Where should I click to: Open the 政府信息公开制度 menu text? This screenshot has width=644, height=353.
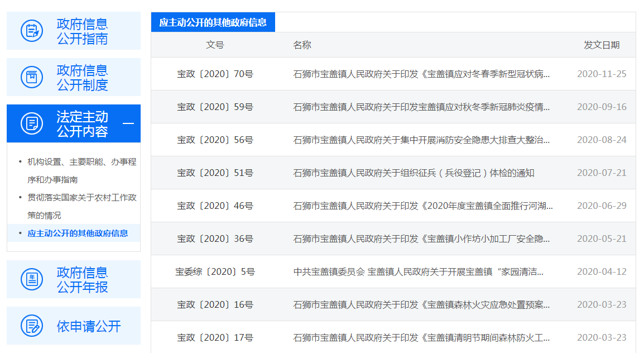[x=82, y=78]
